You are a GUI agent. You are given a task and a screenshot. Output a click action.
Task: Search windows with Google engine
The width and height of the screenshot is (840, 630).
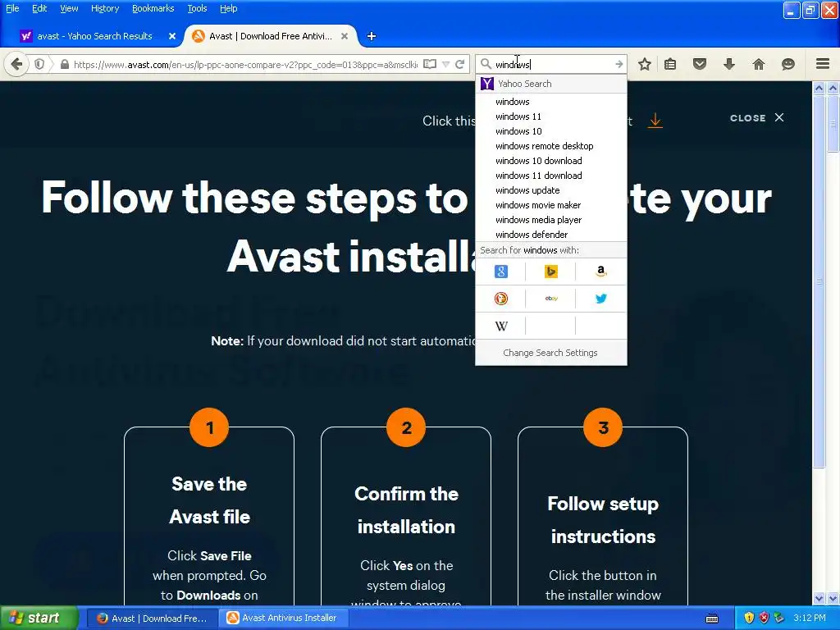501,272
